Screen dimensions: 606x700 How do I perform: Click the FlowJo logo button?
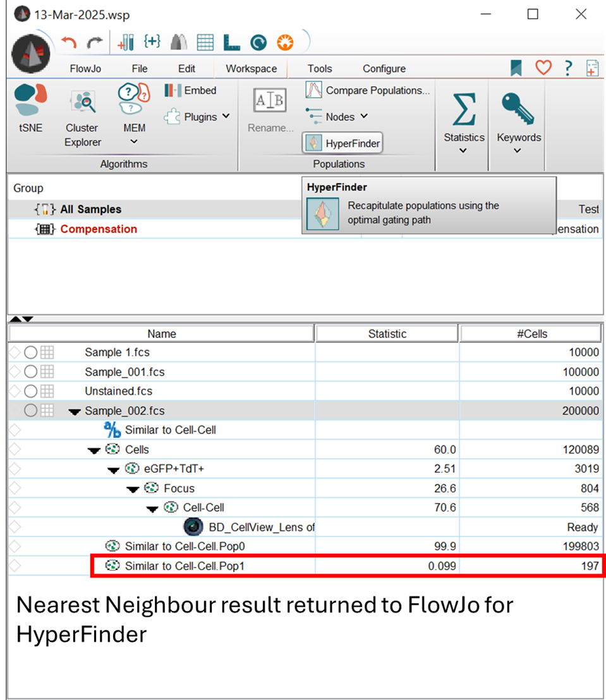point(31,54)
